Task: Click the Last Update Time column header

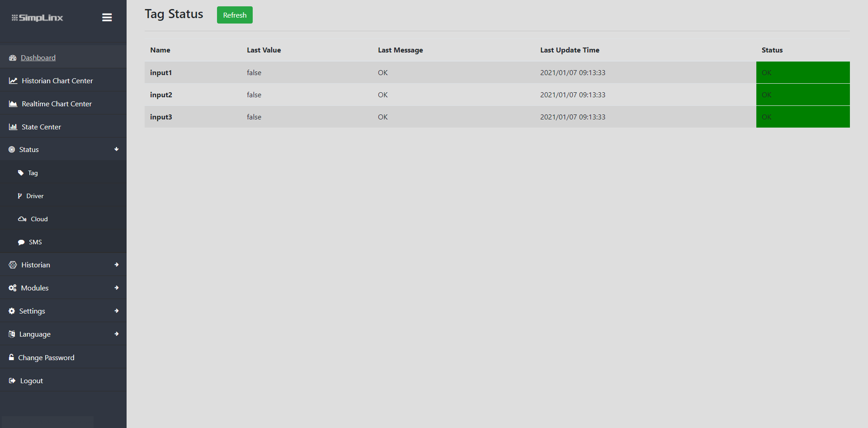Action: (570, 50)
